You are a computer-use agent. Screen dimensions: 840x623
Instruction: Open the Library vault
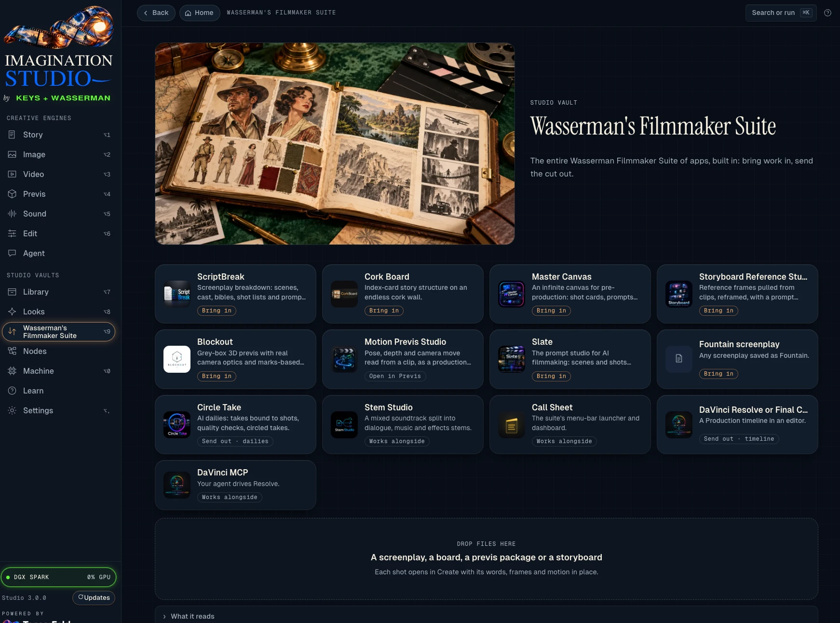[x=58, y=292]
